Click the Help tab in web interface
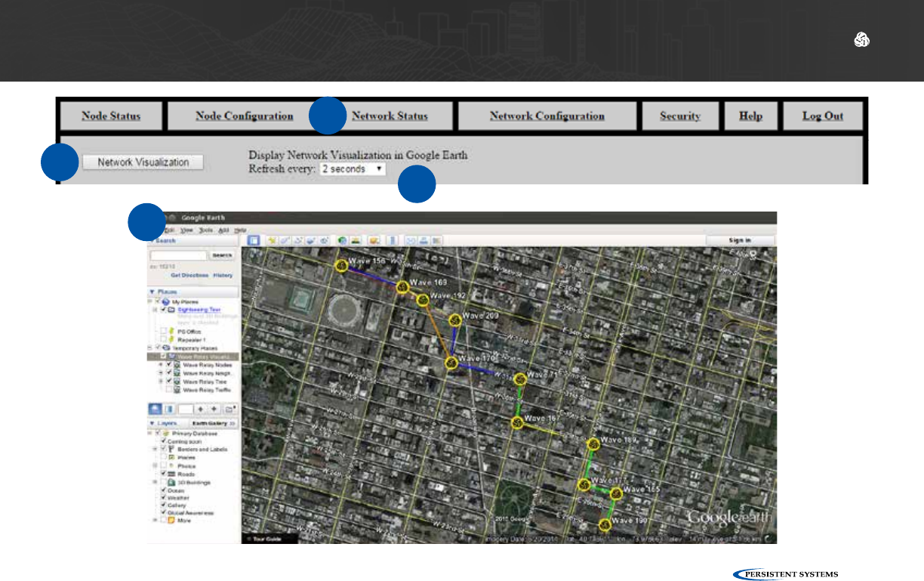Viewport: 924px width, 581px height. coord(750,116)
